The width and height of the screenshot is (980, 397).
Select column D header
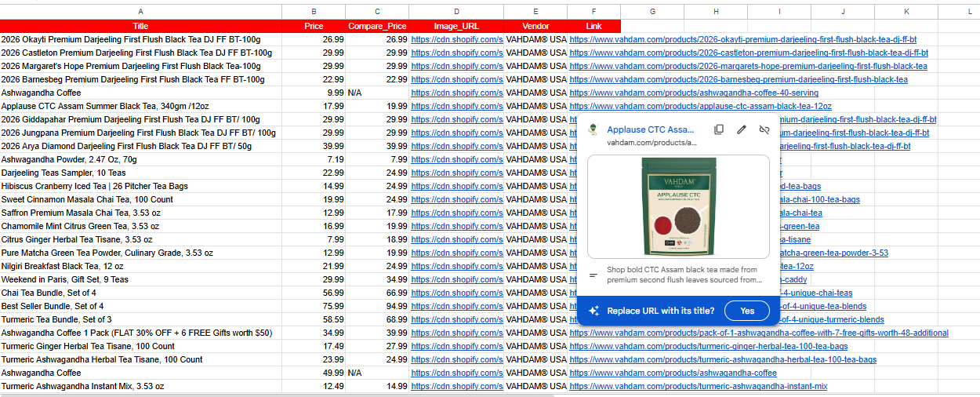[456, 12]
